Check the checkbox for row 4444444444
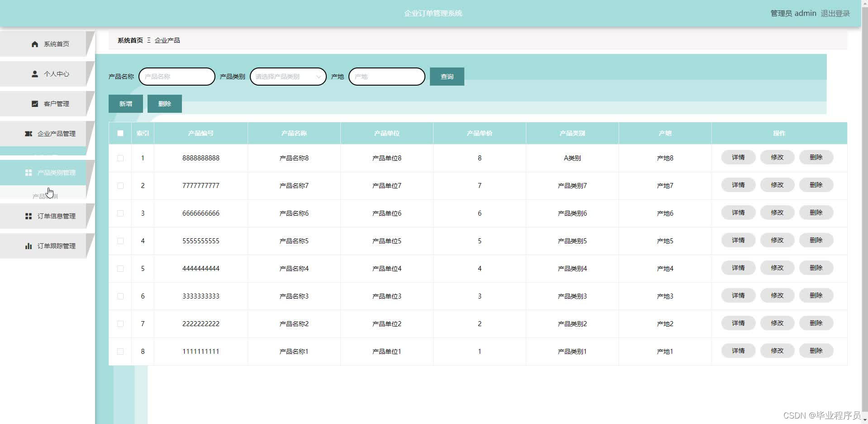The image size is (868, 424). click(120, 269)
